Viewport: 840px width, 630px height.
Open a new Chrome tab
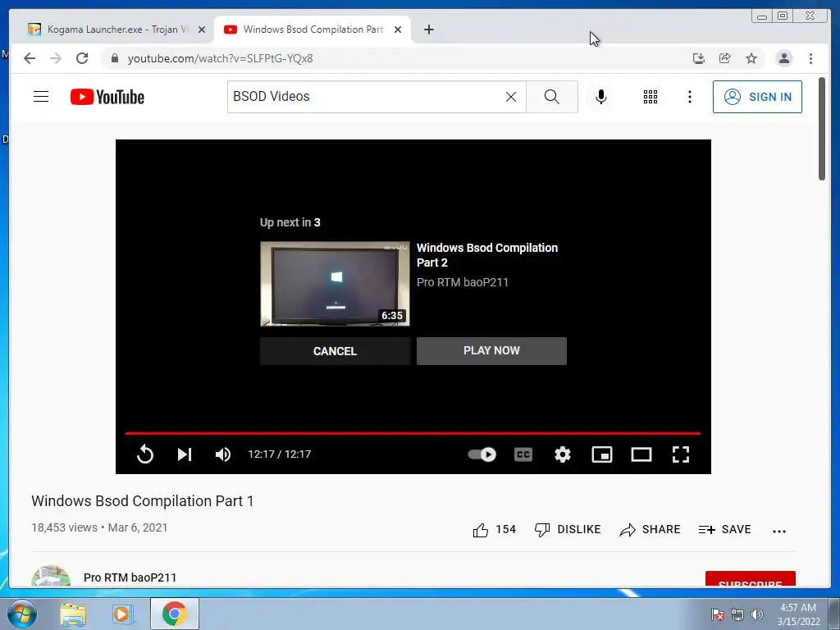coord(428,30)
